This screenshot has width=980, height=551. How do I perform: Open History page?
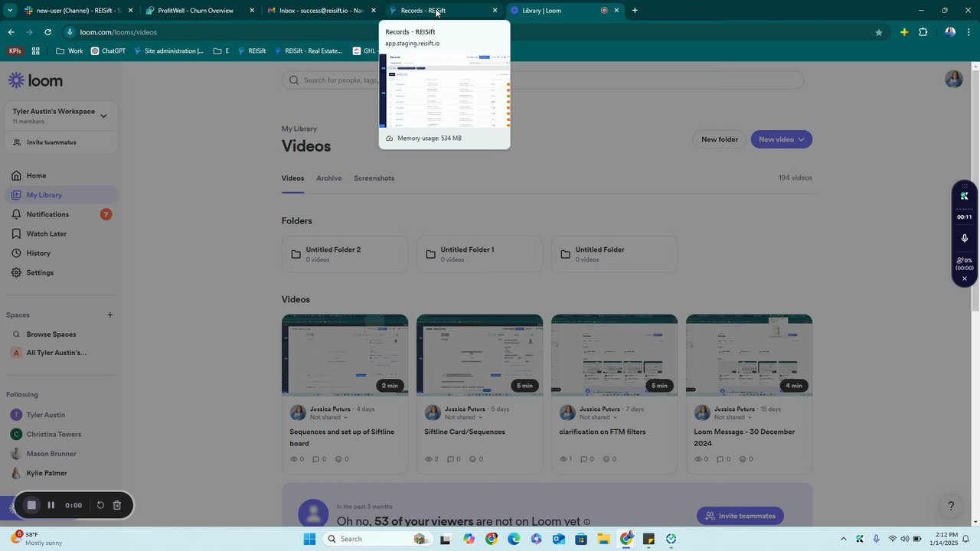61,253
